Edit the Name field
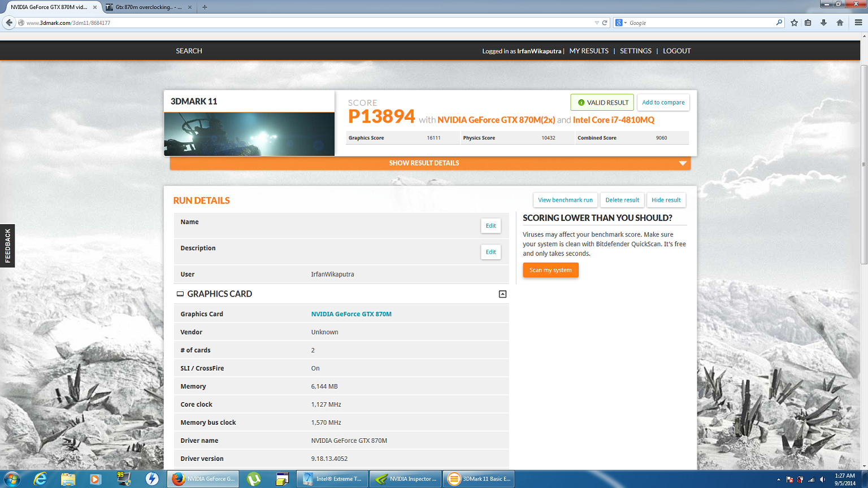 click(x=491, y=226)
